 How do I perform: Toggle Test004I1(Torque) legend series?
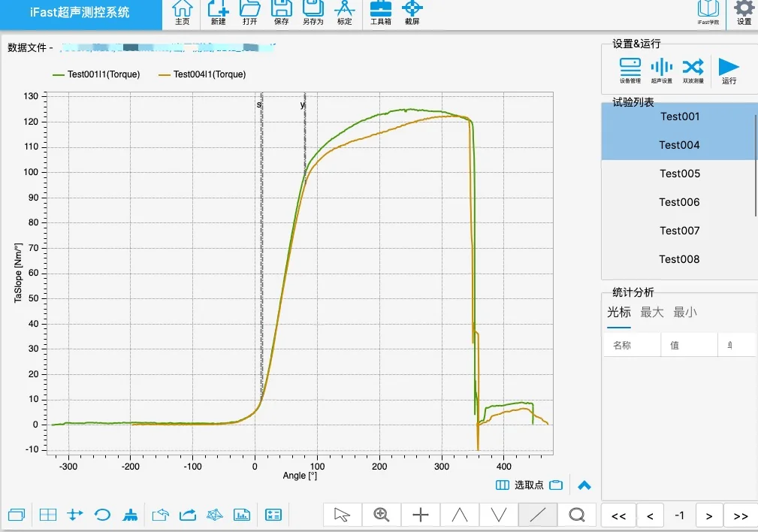[202, 74]
